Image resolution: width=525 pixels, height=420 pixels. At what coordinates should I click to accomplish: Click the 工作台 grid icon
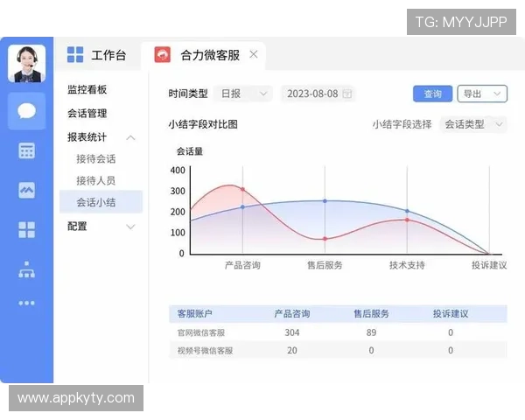pos(75,54)
